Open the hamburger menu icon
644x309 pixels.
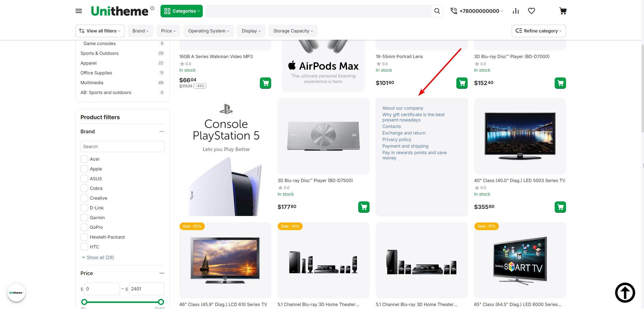(79, 11)
